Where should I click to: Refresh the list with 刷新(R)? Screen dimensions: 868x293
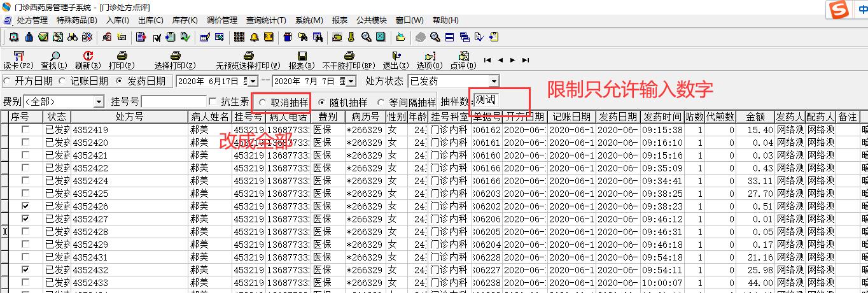pos(88,56)
